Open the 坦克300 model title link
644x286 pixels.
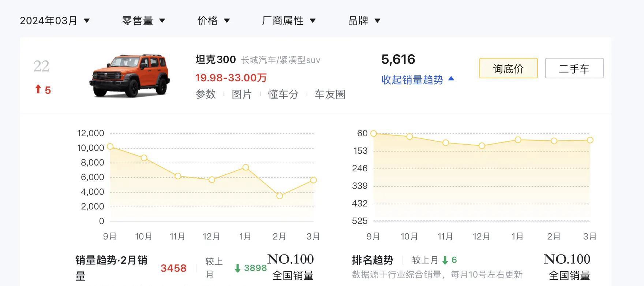216,59
